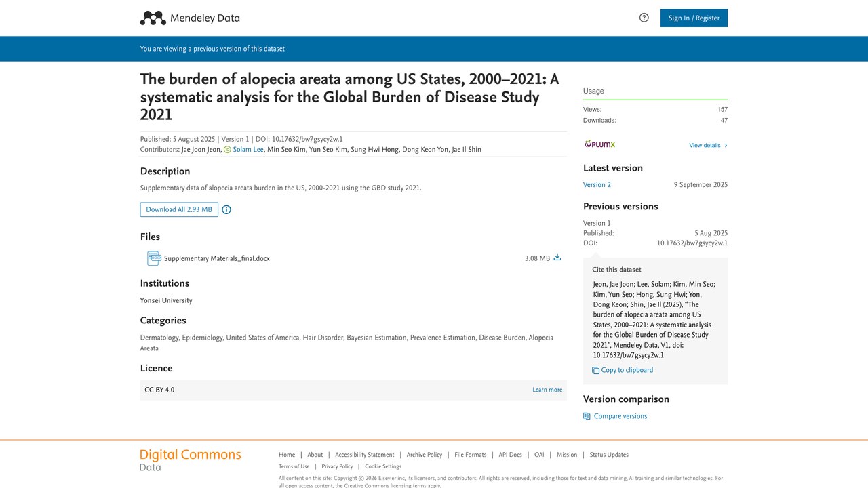Open the Archive Policy footer link
Viewport: 868px width, 488px height.
(x=425, y=455)
